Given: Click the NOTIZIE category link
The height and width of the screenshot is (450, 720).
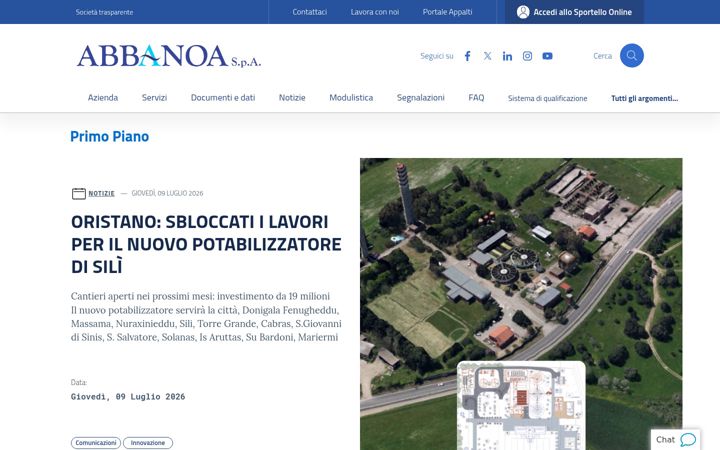Looking at the screenshot, I should 101,193.
